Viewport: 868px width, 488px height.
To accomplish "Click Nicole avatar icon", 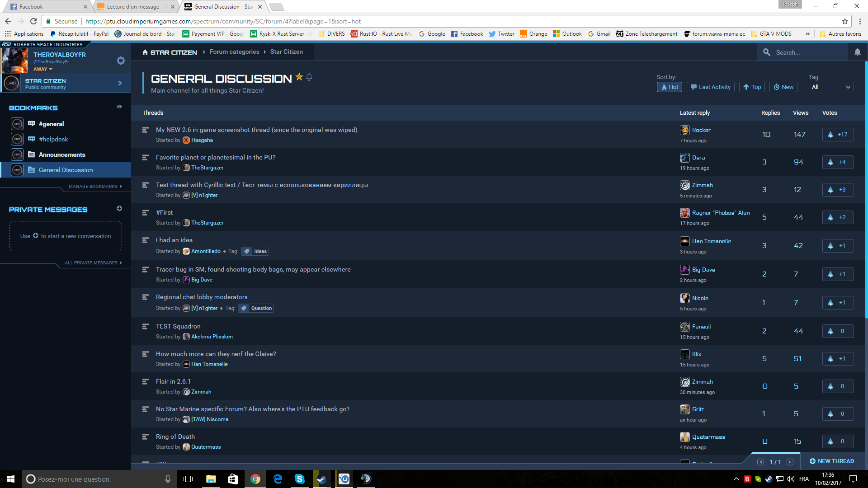I will tap(685, 298).
